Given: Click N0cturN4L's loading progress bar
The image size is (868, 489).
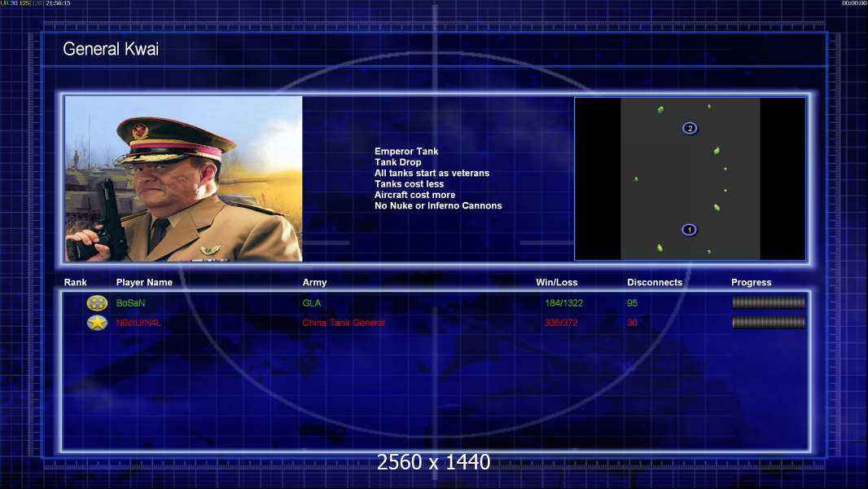Looking at the screenshot, I should point(769,322).
